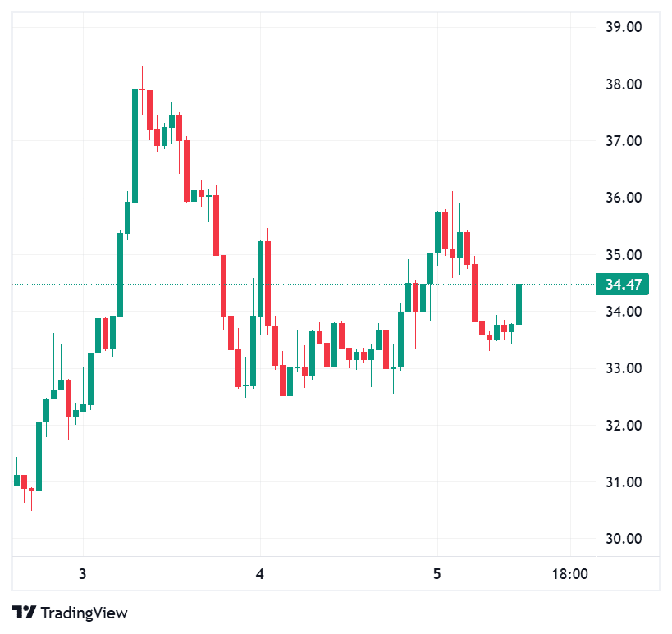Click the 30.00 price axis label
The width and height of the screenshot is (672, 634).
tap(623, 539)
